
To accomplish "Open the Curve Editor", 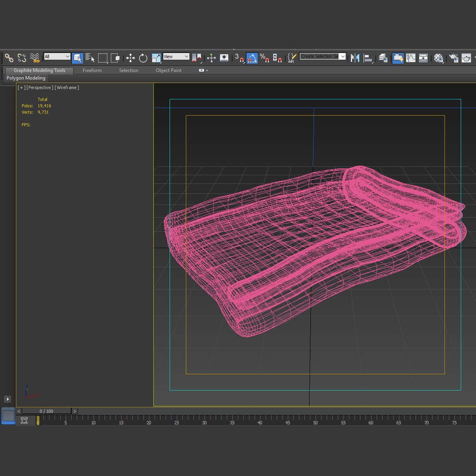I will click(411, 58).
